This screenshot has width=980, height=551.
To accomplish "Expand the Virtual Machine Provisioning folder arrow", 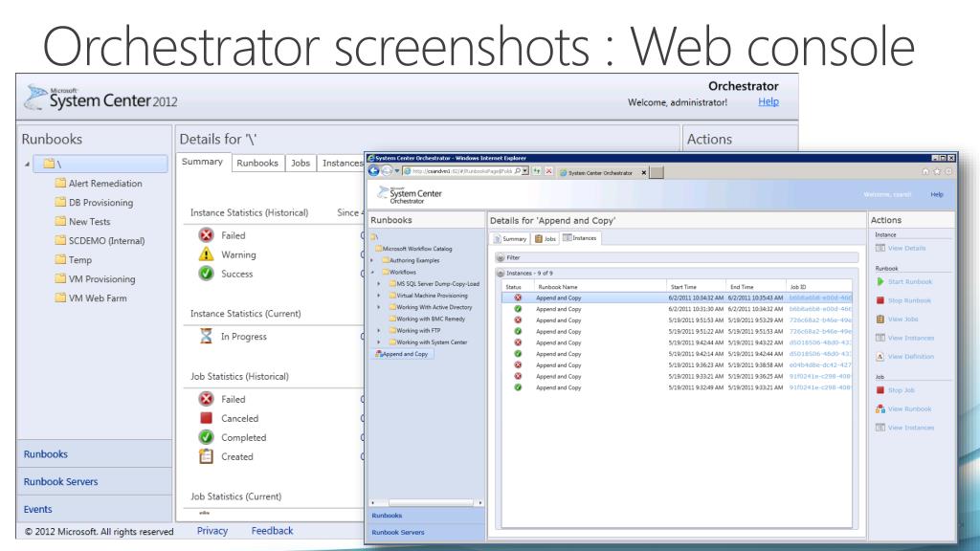I will pos(379,296).
